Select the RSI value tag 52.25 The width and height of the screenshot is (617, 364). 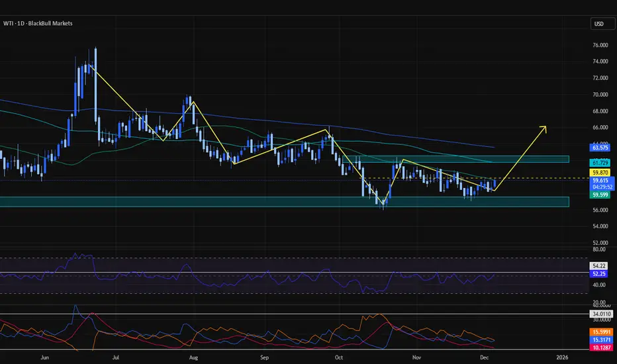click(598, 274)
